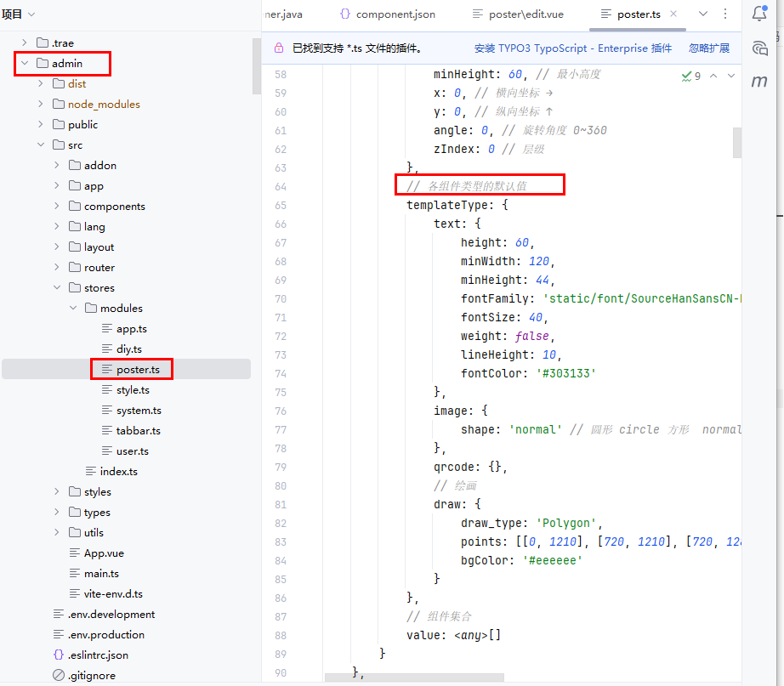Screen dimensions: 784x686
Task: Click the green inspections checkmark widget
Action: pos(690,76)
